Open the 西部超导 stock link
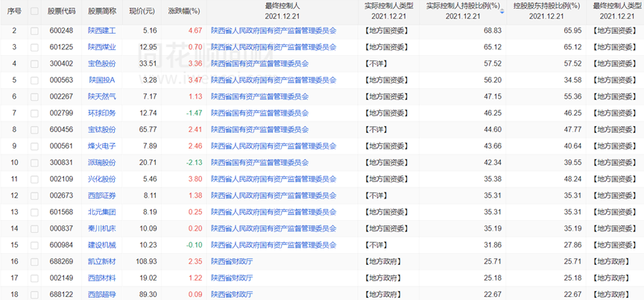The image size is (644, 300). (x=102, y=295)
